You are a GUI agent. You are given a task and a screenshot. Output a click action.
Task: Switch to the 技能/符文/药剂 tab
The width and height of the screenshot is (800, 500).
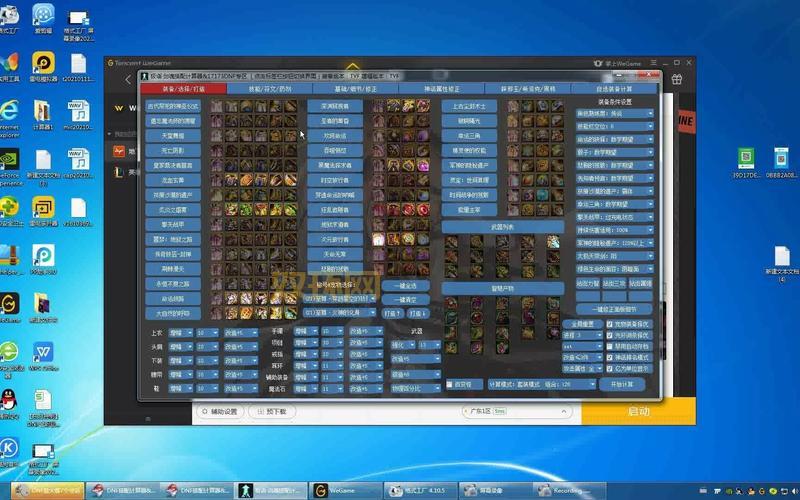click(x=270, y=88)
